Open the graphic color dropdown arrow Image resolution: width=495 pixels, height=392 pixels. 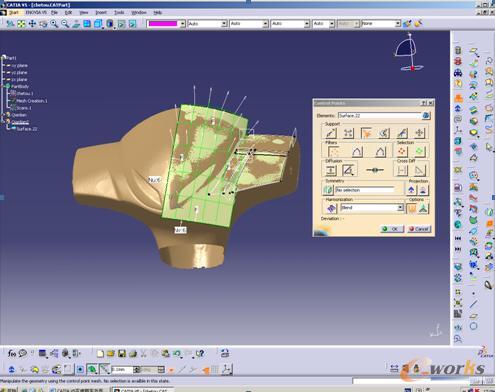tap(183, 24)
